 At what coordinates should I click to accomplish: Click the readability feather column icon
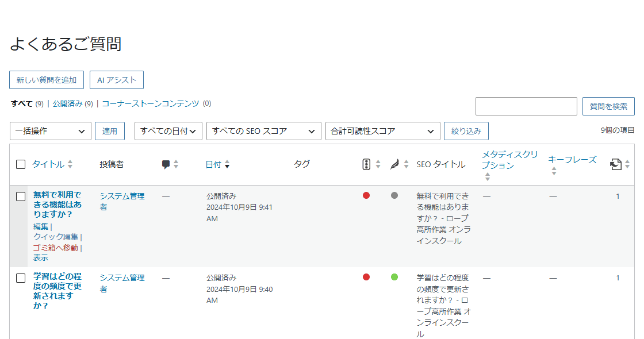(x=394, y=164)
